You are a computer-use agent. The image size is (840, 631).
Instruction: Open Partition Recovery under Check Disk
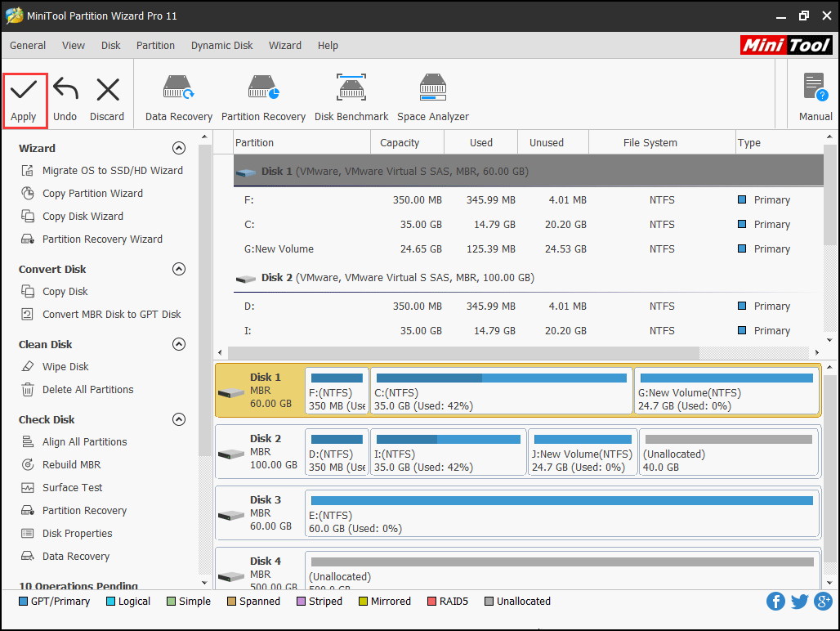[74, 511]
